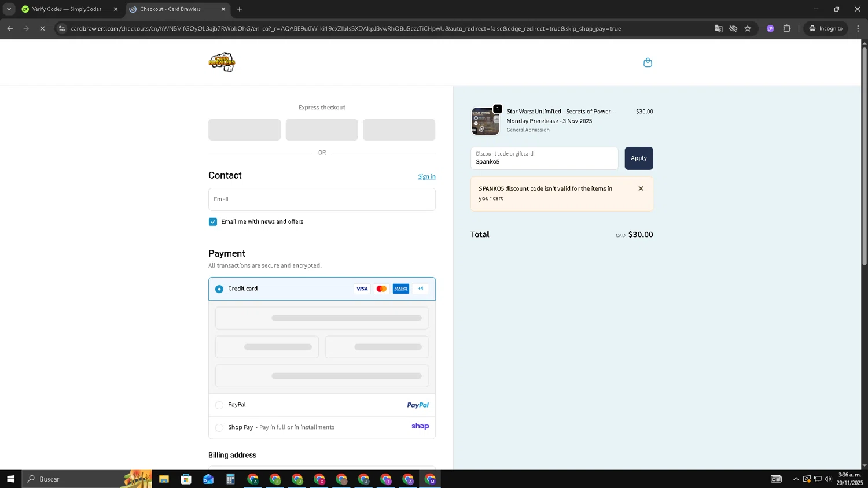Select the PayPal payment option
Image resolution: width=868 pixels, height=488 pixels.
point(219,405)
